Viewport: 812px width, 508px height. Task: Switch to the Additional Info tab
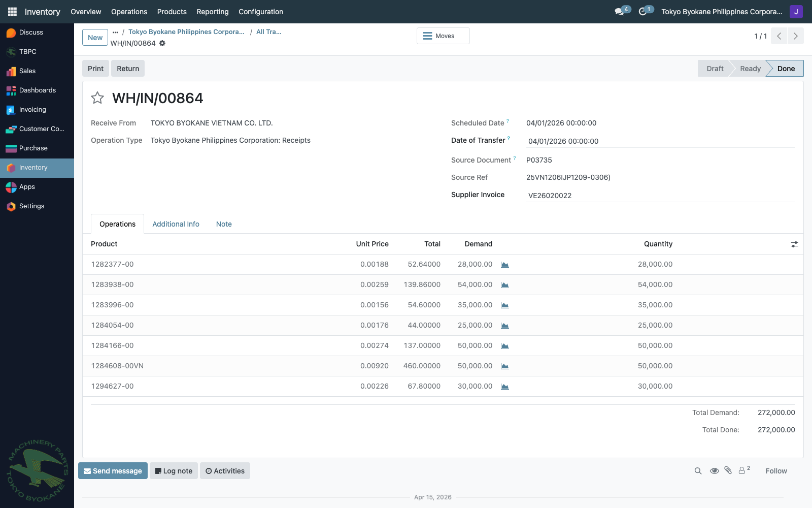176,224
